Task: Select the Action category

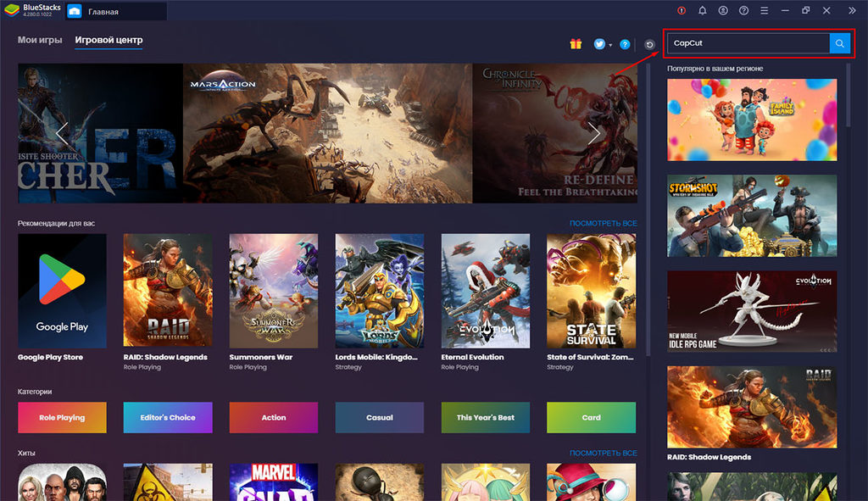Action: click(x=274, y=417)
